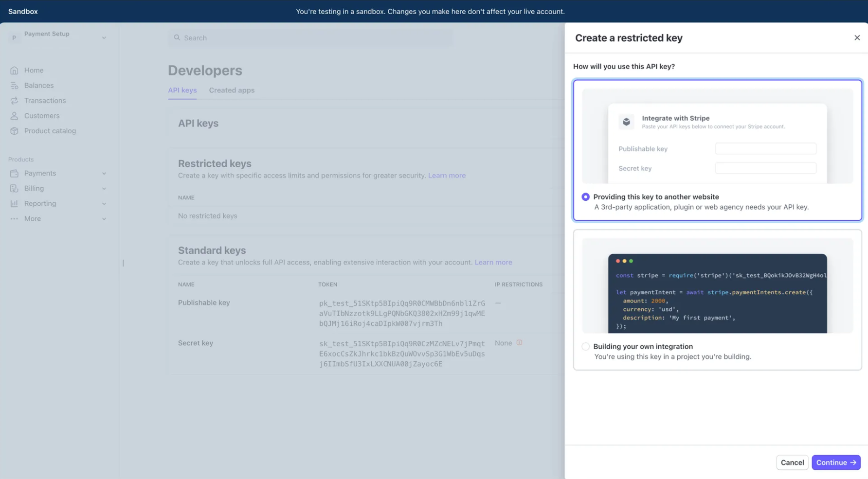Screen dimensions: 868x479
Task: Close the Create a restricted key dialog
Action: [x=857, y=37]
